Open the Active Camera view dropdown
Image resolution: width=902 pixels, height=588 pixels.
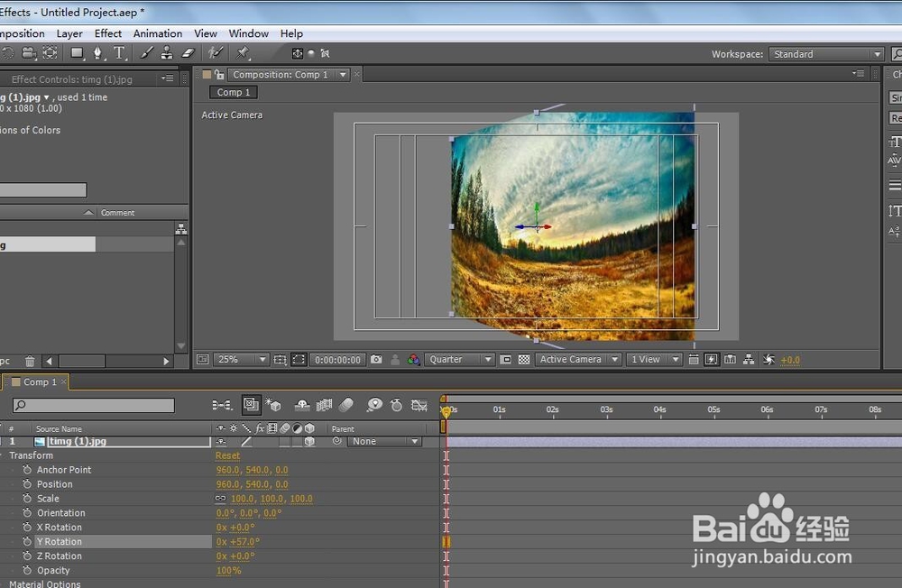point(578,360)
